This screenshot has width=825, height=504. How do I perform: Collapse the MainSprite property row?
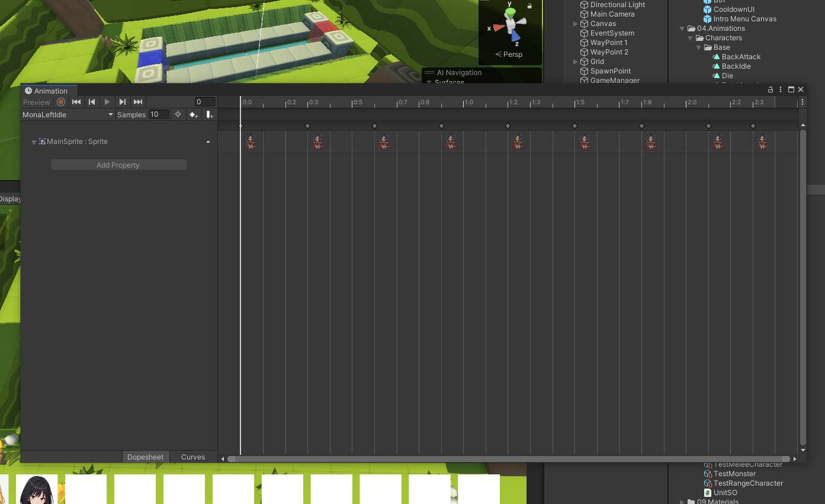pyautogui.click(x=34, y=142)
